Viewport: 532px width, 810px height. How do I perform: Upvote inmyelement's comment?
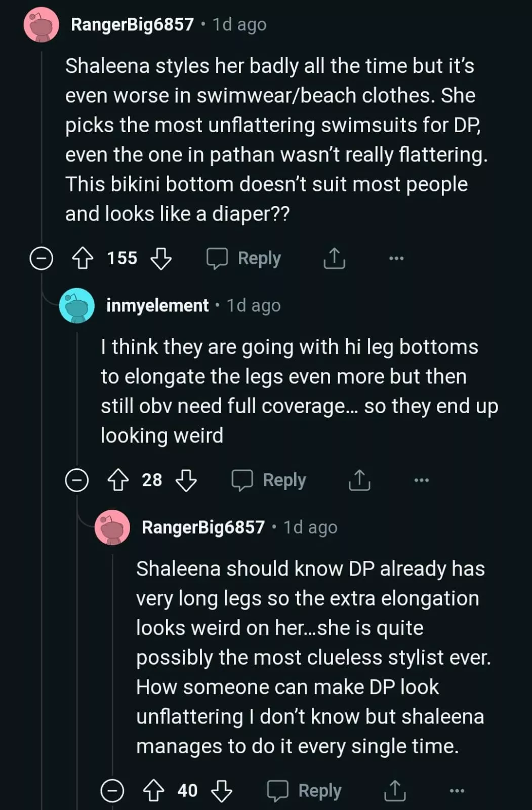pyautogui.click(x=118, y=480)
